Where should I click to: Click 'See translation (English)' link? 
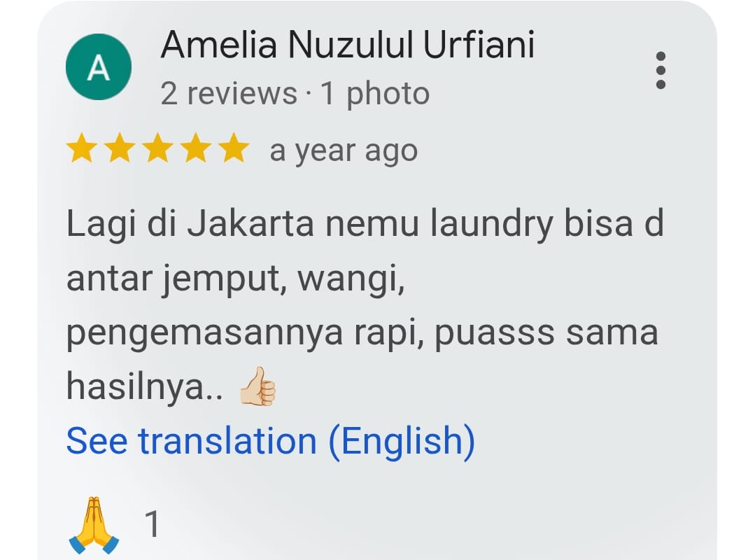pos(271,441)
